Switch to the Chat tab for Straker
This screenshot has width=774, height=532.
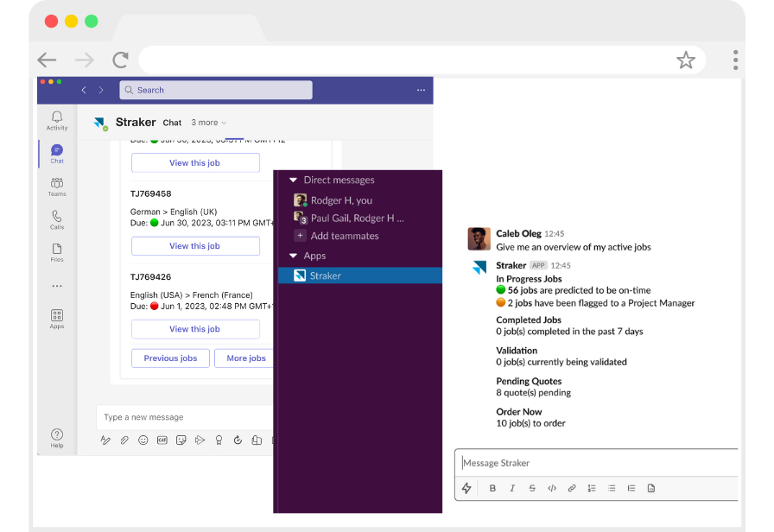click(x=172, y=123)
